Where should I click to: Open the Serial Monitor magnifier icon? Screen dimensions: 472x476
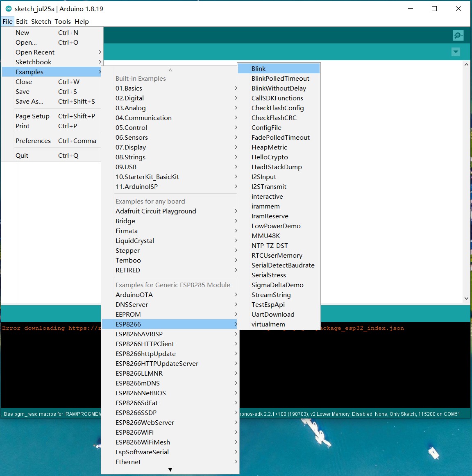click(458, 36)
